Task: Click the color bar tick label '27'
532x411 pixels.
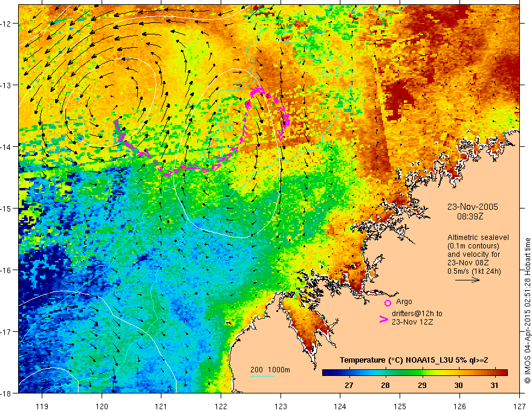Action: (x=348, y=385)
